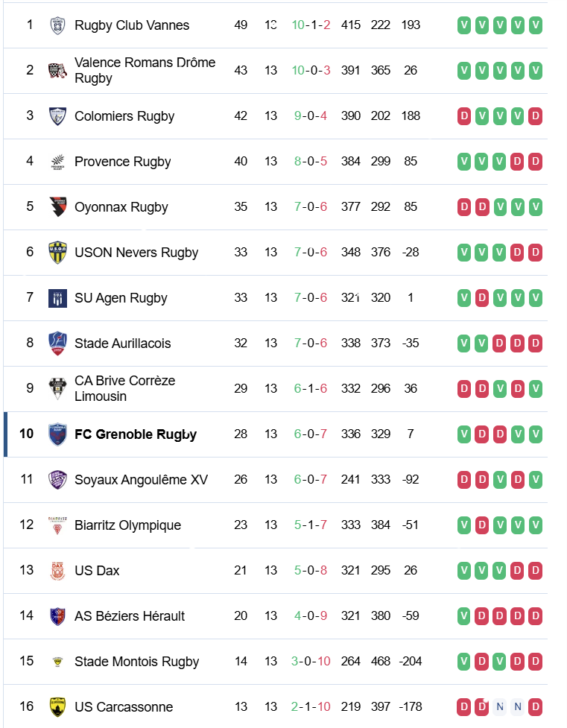Open the Provence Rugby team link
567x728 pixels.
point(122,162)
